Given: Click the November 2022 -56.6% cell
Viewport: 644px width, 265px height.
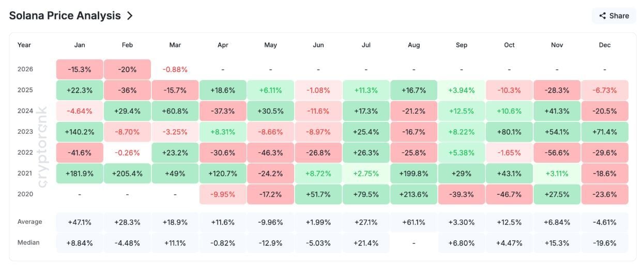Looking at the screenshot, I should (x=557, y=152).
